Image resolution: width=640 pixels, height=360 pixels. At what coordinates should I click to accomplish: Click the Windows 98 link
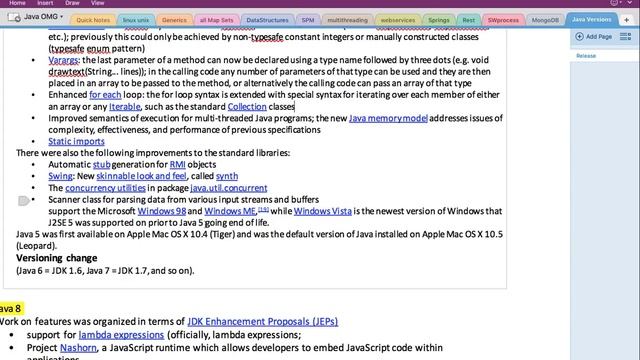click(x=162, y=211)
